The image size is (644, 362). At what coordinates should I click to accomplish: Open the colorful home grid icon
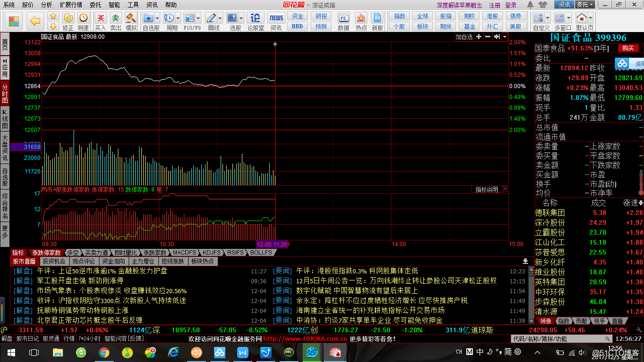tap(14, 21)
